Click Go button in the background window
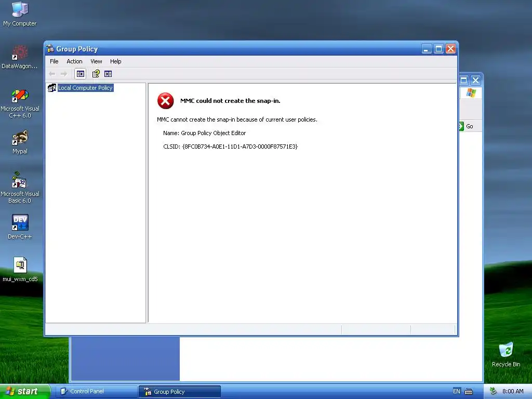Screen dimensions: 532x399 coord(466,126)
